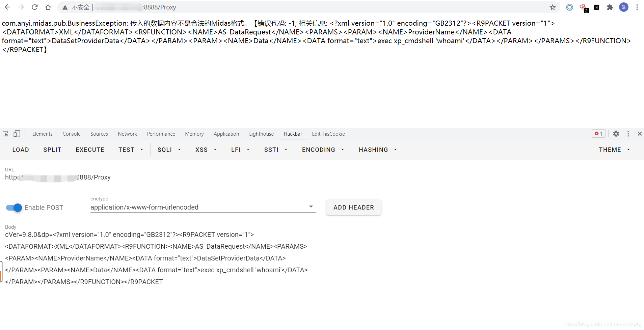Click the browser forward arrow
Screen dimensions: 644x330
tap(21, 7)
